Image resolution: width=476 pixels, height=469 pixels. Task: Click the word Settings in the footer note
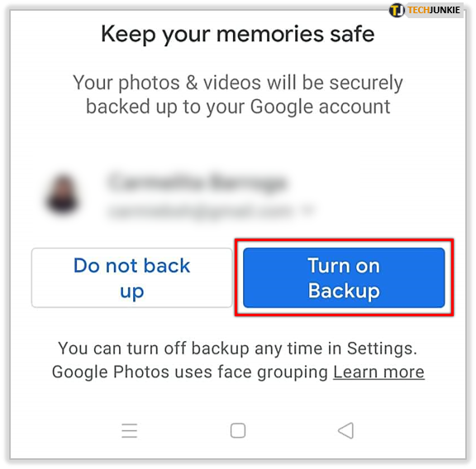pyautogui.click(x=382, y=348)
